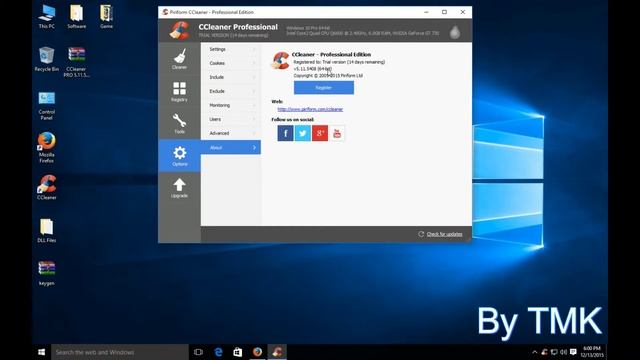Click Search the web and Windows box
Screen dimensions: 640x360
click(120, 352)
